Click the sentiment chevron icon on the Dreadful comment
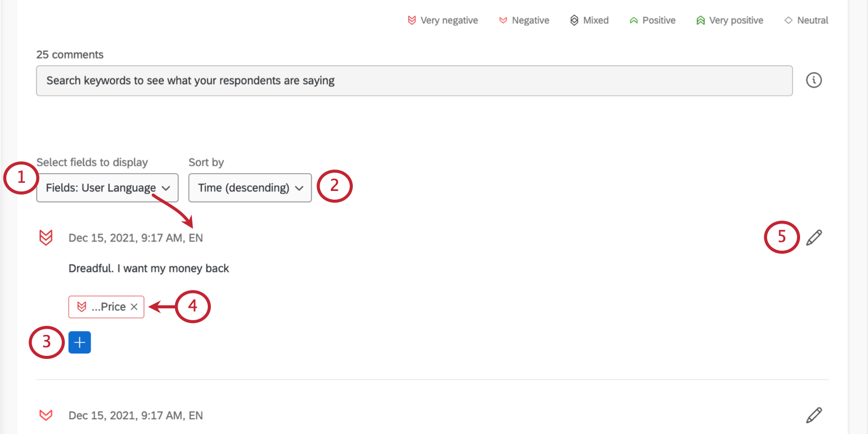Screen dimensions: 868x434 click(x=45, y=238)
